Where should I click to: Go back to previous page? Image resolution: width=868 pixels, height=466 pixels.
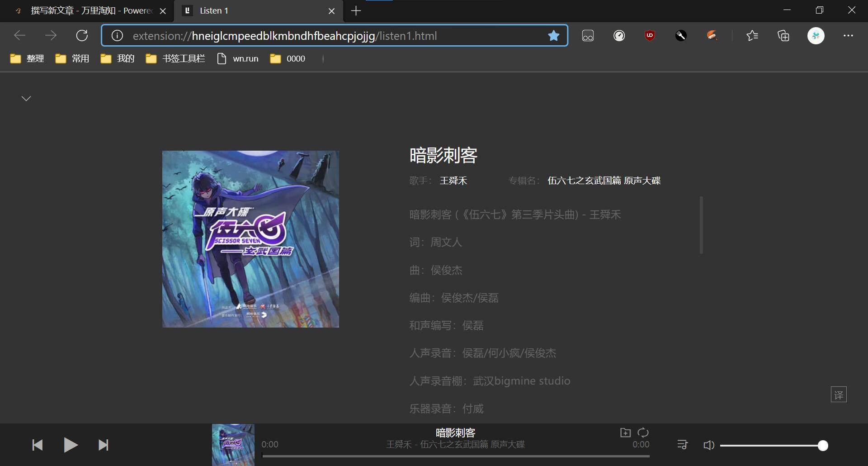20,35
